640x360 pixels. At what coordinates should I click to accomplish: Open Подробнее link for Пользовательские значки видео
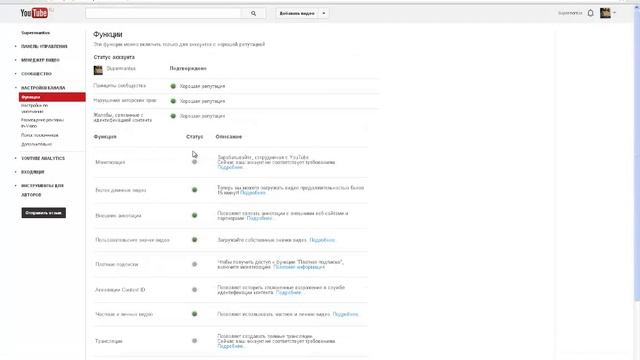pos(322,240)
